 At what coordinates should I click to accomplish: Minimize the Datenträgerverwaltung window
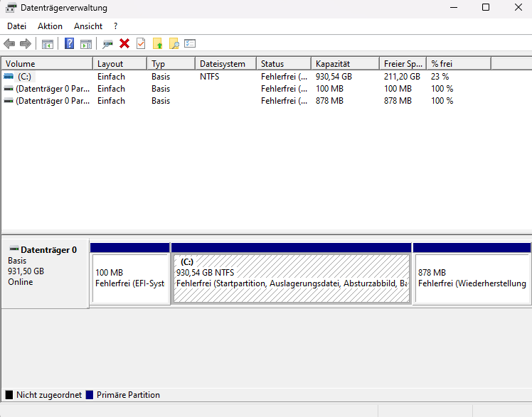click(x=454, y=7)
